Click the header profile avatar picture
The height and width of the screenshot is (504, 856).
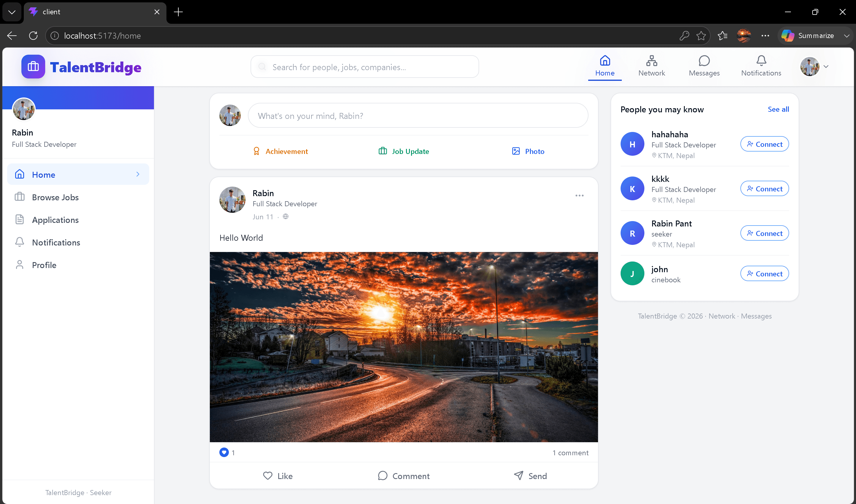pyautogui.click(x=810, y=67)
